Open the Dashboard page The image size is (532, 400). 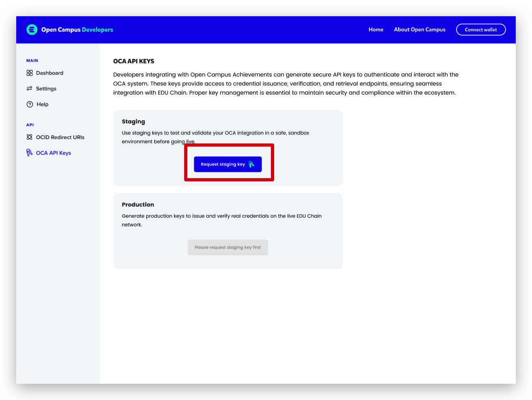(49, 73)
